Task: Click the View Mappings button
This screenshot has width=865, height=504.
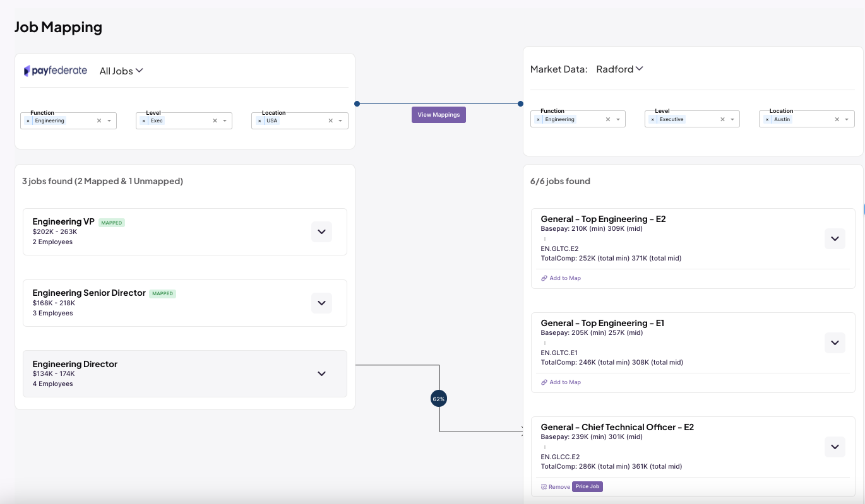Action: 438,115
